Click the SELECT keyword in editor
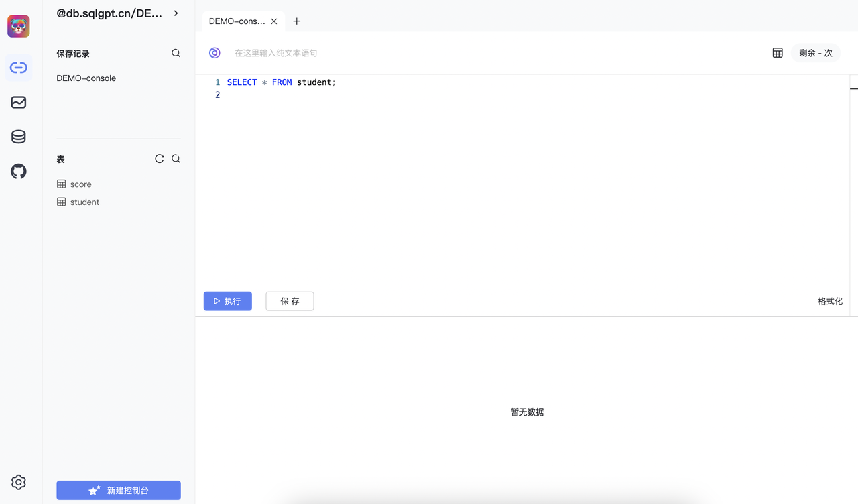 242,82
